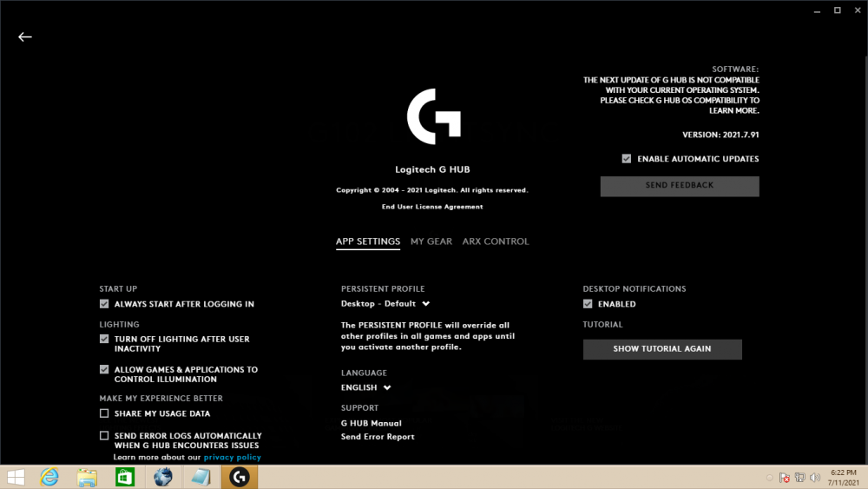The height and width of the screenshot is (489, 868).
Task: Launch Internet Explorer from the taskbar
Action: [x=49, y=477]
